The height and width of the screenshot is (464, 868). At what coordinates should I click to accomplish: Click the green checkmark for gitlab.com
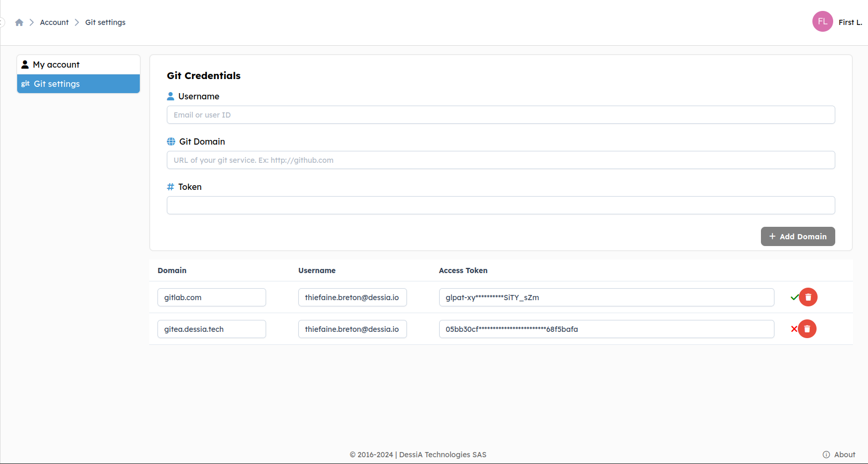click(794, 297)
